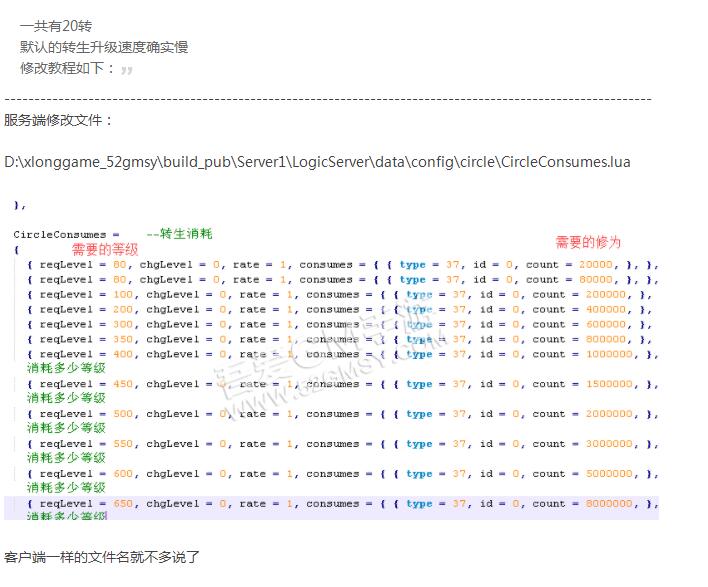Click the '默认的转生升级速度确实慢' line
Image resolution: width=708 pixels, height=587 pixels.
(104, 47)
